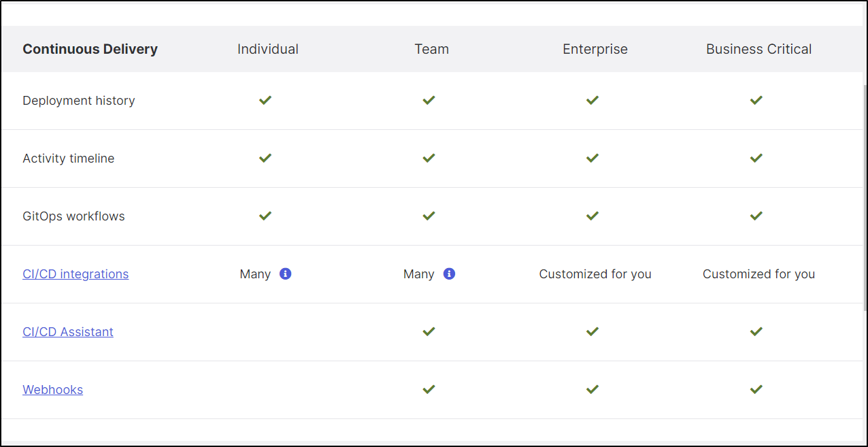Click the Deployment history checkmark under Business Critical
The width and height of the screenshot is (868, 447).
coord(756,100)
